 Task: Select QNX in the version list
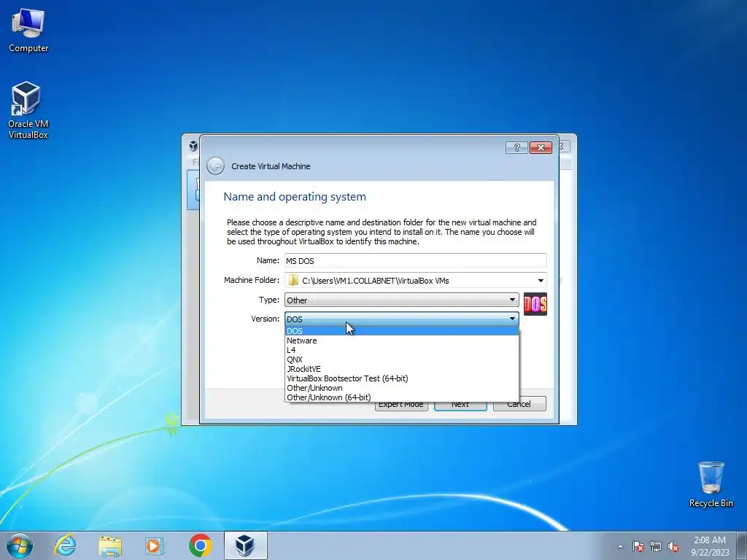click(402, 359)
